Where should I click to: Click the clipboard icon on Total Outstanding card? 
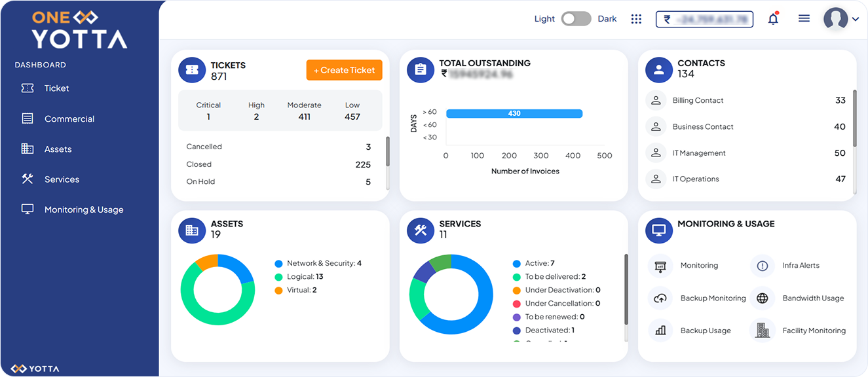click(420, 70)
